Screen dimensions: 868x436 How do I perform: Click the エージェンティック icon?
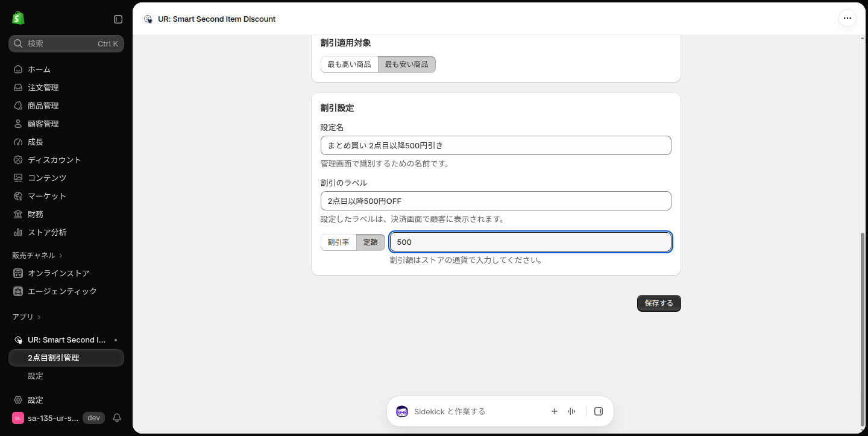point(18,291)
